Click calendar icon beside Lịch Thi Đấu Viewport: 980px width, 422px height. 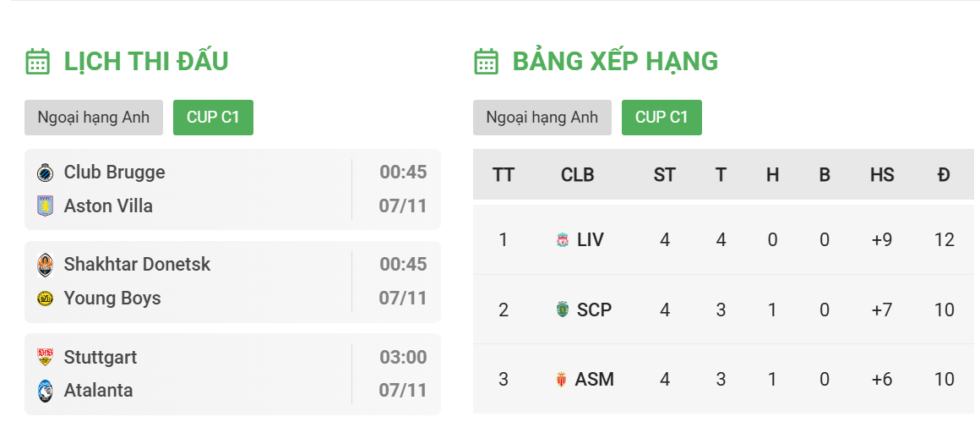click(x=37, y=62)
